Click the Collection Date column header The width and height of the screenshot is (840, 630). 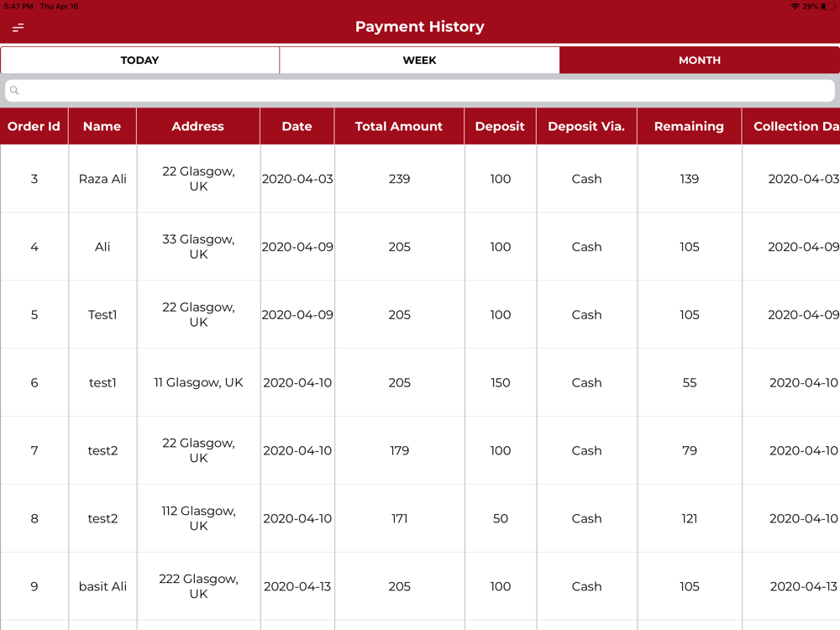(791, 127)
